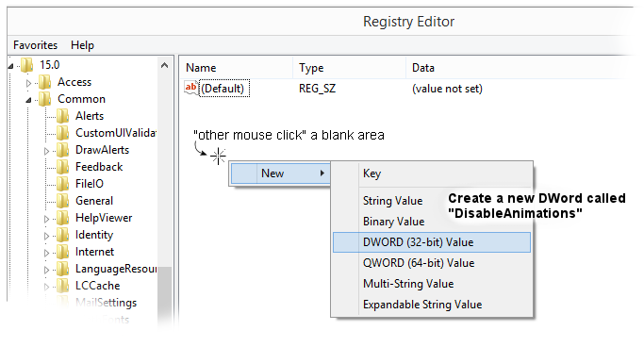The image size is (644, 347).
Task: Click the General folder icon
Action: [x=62, y=201]
